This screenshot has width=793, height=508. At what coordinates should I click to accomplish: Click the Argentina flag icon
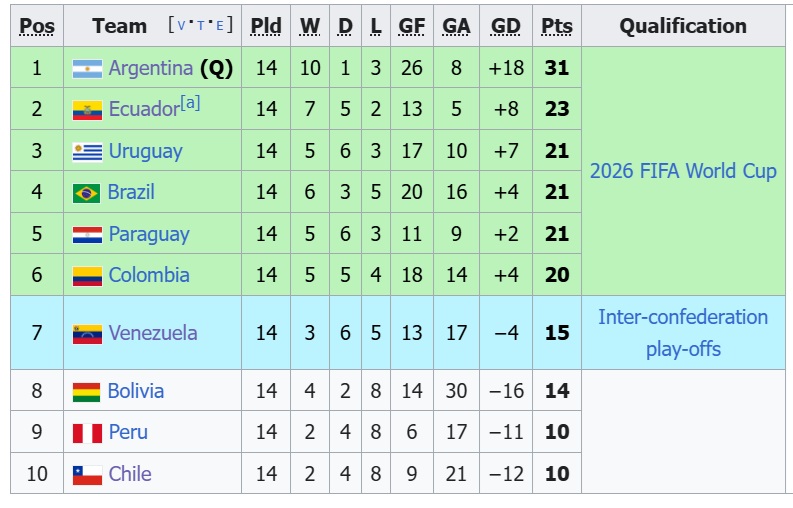tap(87, 69)
